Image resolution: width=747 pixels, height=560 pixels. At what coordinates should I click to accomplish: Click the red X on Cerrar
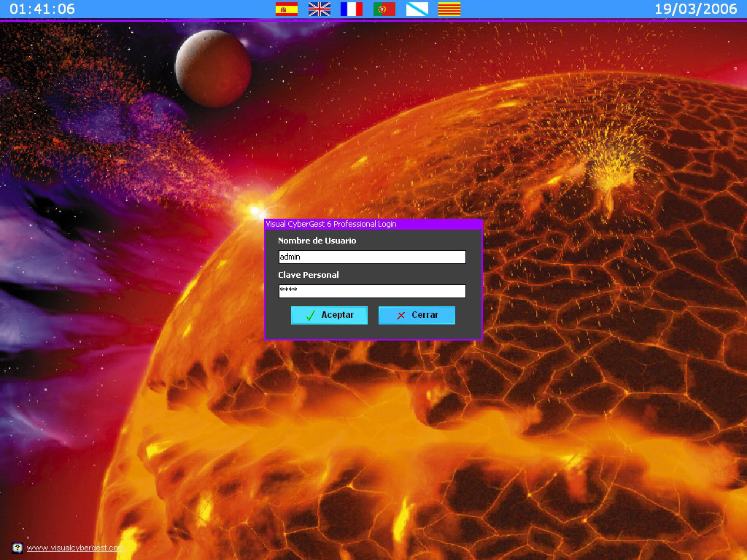(400, 316)
